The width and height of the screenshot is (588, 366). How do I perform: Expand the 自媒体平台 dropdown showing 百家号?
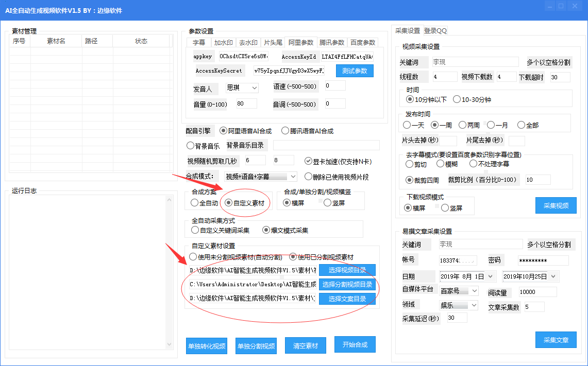[x=459, y=291]
